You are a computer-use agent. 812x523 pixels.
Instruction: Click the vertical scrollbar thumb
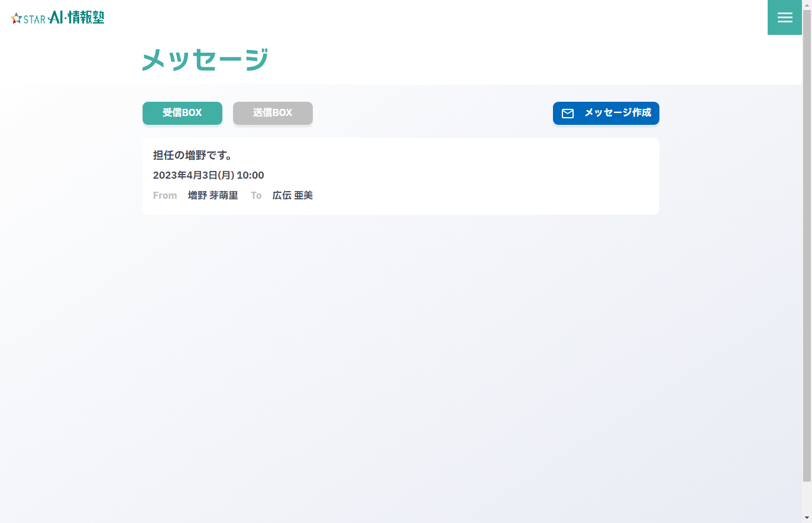pos(807,246)
